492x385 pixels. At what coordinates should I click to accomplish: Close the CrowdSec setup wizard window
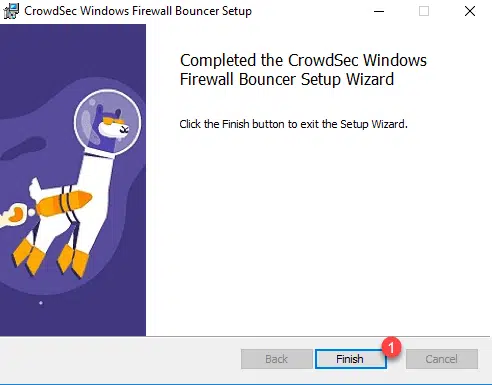click(x=470, y=11)
